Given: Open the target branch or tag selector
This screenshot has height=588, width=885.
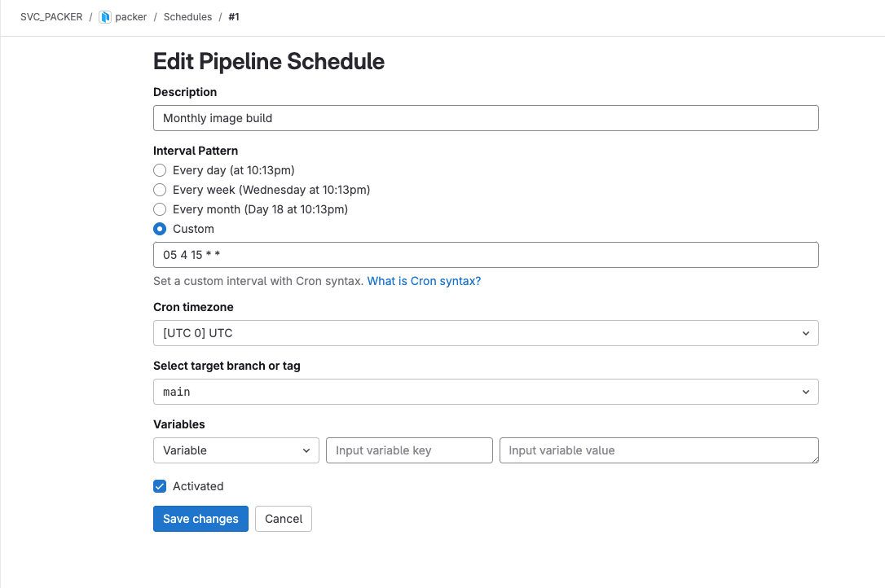Looking at the screenshot, I should coord(486,392).
